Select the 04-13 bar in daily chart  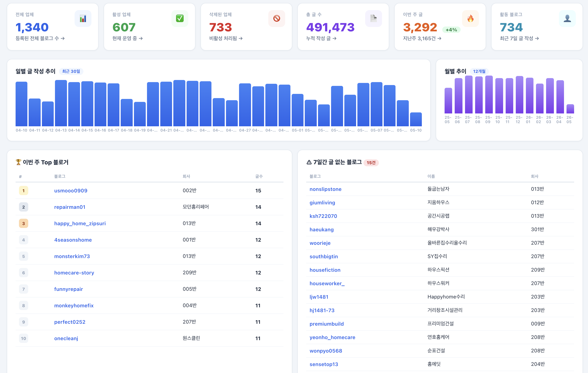[x=61, y=103]
